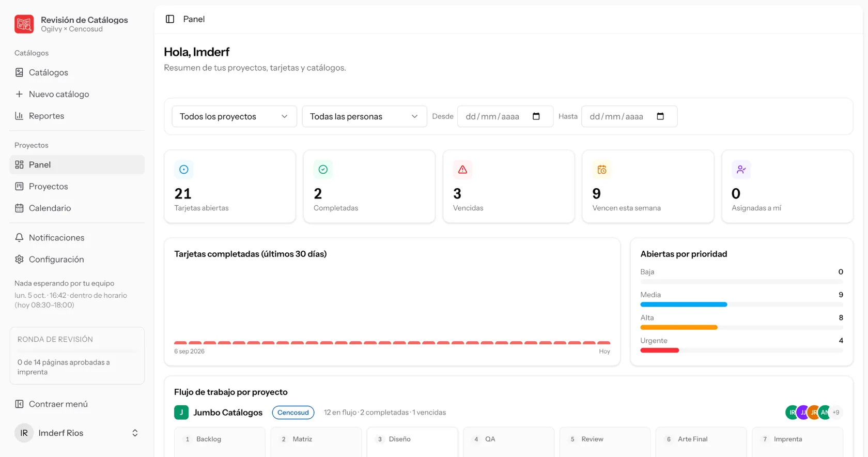
Task: Select the Review workflow column
Action: click(605, 441)
